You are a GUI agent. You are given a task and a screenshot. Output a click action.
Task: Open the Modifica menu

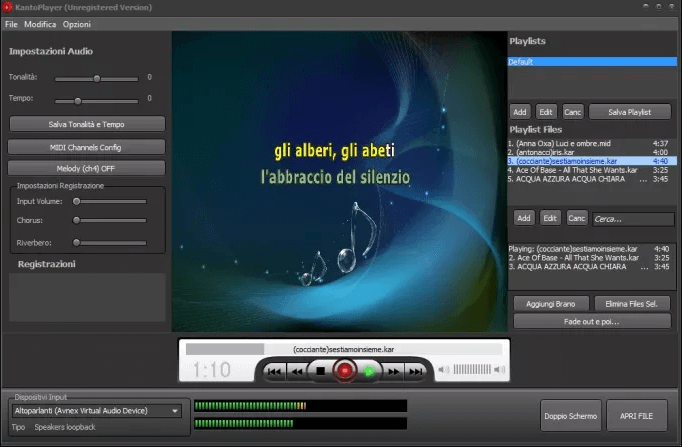click(40, 23)
